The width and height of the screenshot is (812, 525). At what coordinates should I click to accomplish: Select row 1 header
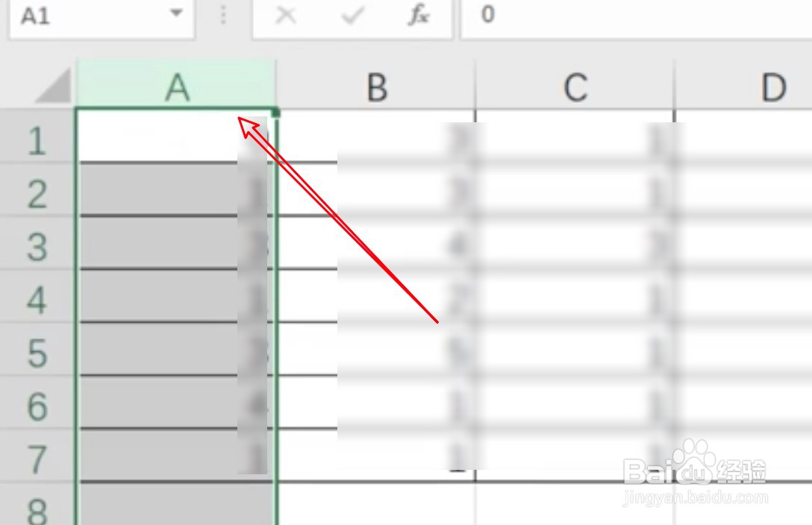[x=37, y=136]
